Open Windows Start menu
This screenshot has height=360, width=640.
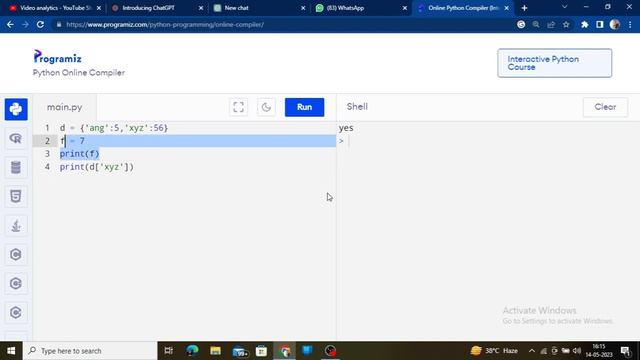(11, 351)
